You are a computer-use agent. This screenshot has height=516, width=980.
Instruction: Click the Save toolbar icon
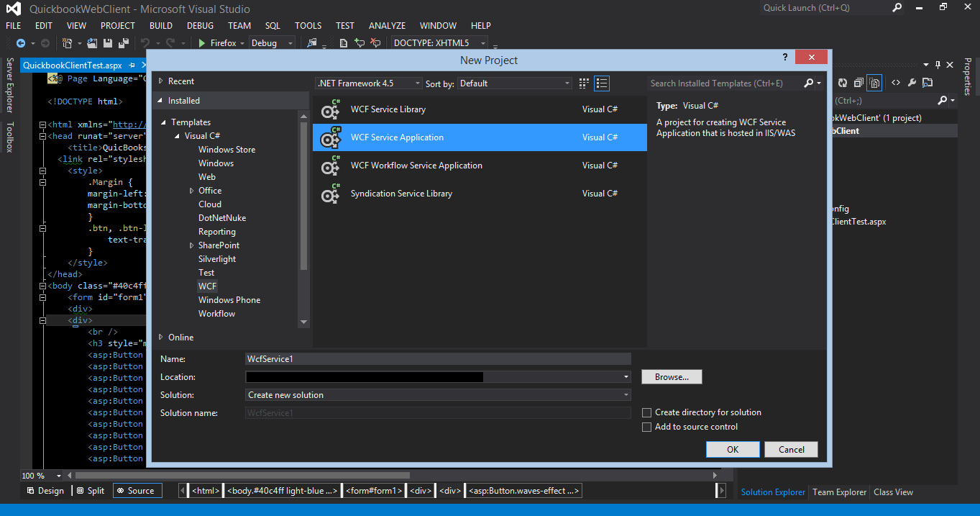tap(109, 43)
